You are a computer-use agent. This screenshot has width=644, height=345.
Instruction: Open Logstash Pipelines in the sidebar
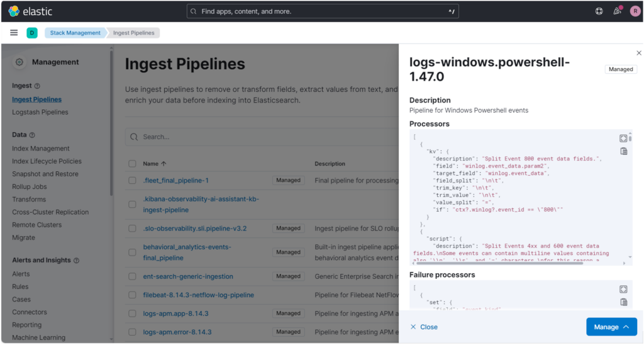pos(40,112)
